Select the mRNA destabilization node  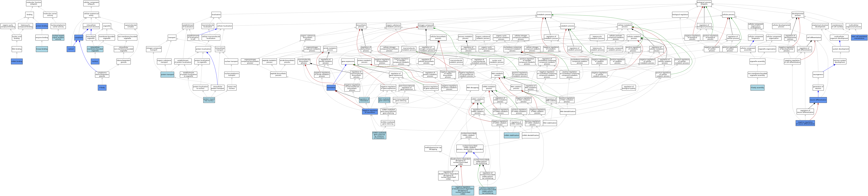531,136
